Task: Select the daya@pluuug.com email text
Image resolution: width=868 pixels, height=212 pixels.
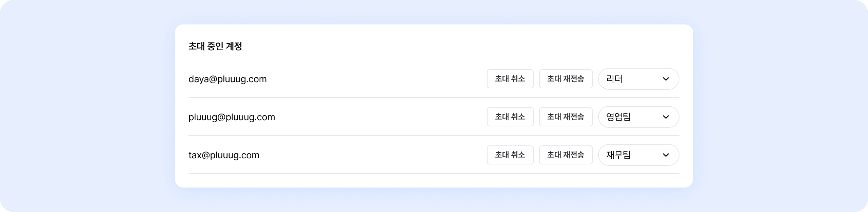Action: 228,79
